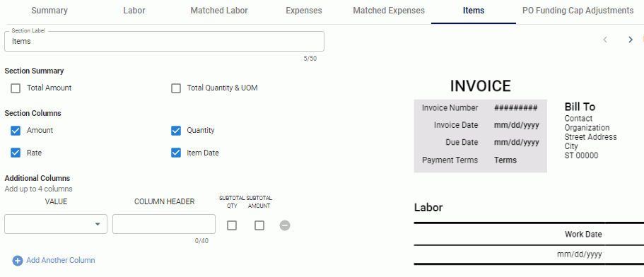This screenshot has width=644, height=277.
Task: Click the plus icon for adding a column
Action: pyautogui.click(x=17, y=261)
